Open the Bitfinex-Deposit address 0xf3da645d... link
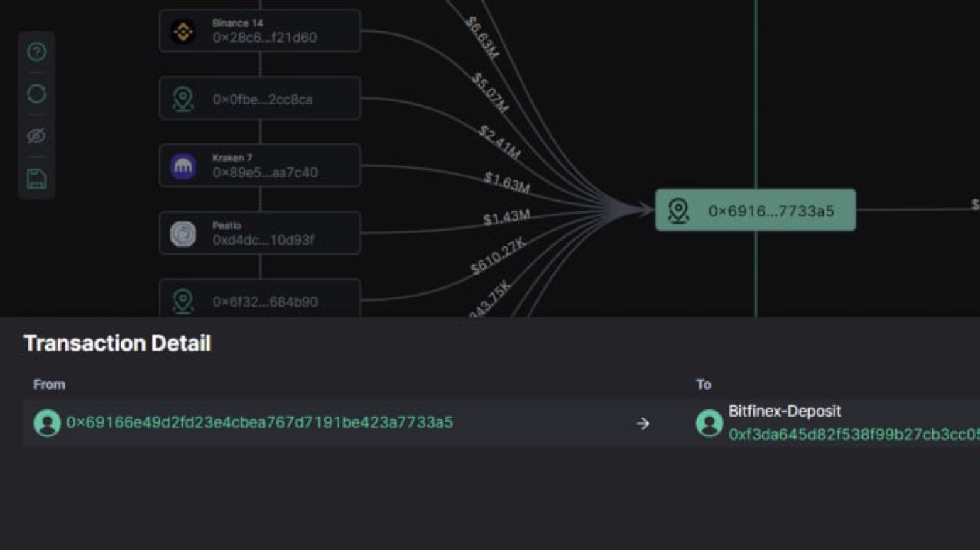The height and width of the screenshot is (550, 980). click(854, 434)
